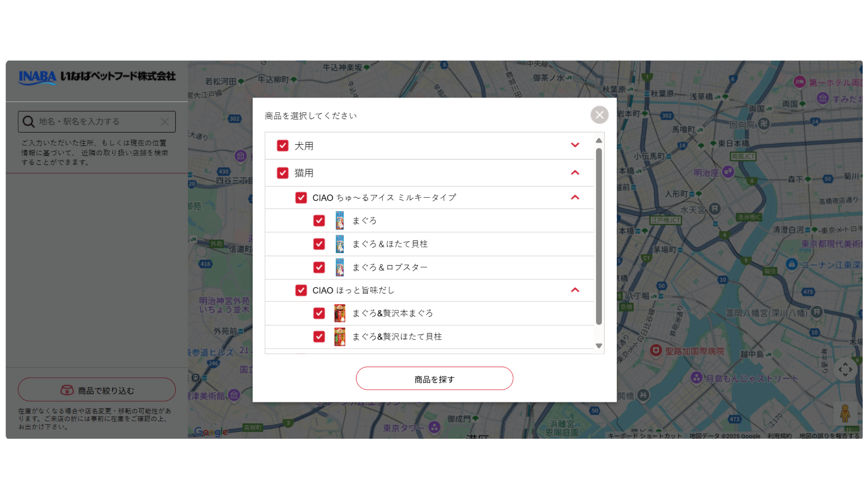Collapse the 猫用 category chevron
The height and width of the screenshot is (480, 868).
tap(575, 172)
